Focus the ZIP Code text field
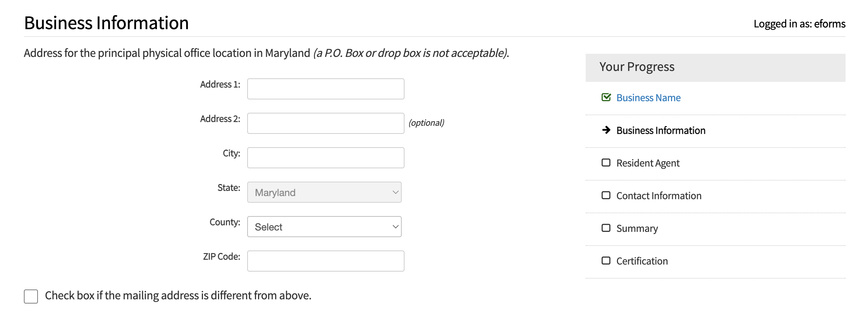The image size is (868, 319). [326, 261]
